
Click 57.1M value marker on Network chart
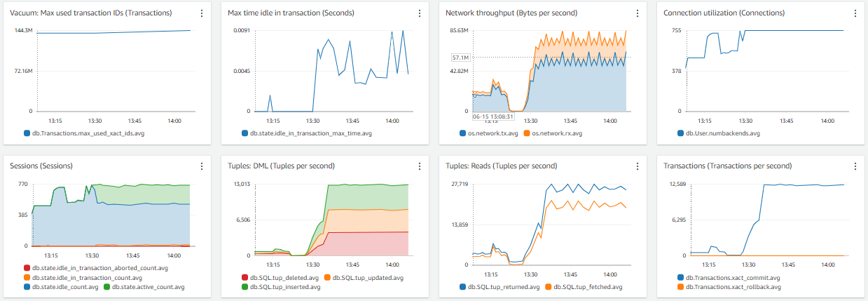pyautogui.click(x=460, y=58)
